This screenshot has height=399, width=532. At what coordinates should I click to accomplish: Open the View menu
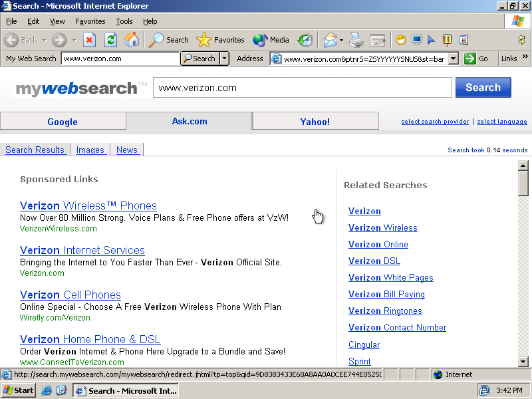tap(57, 21)
